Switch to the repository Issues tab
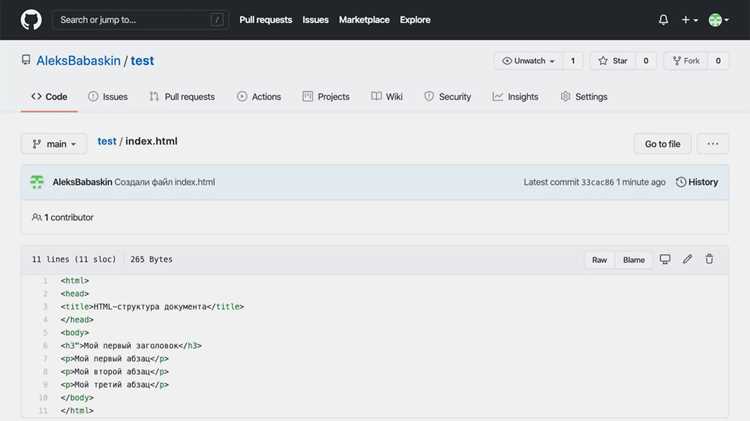750x421 pixels. 108,97
